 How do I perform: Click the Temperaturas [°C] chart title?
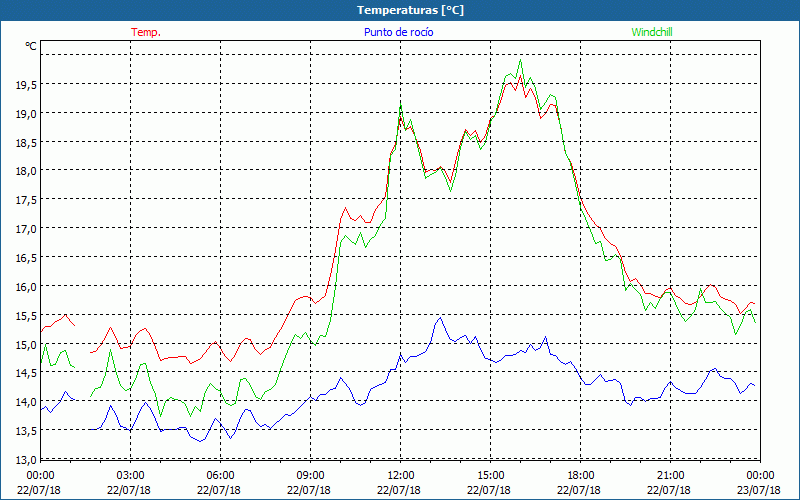tap(411, 10)
